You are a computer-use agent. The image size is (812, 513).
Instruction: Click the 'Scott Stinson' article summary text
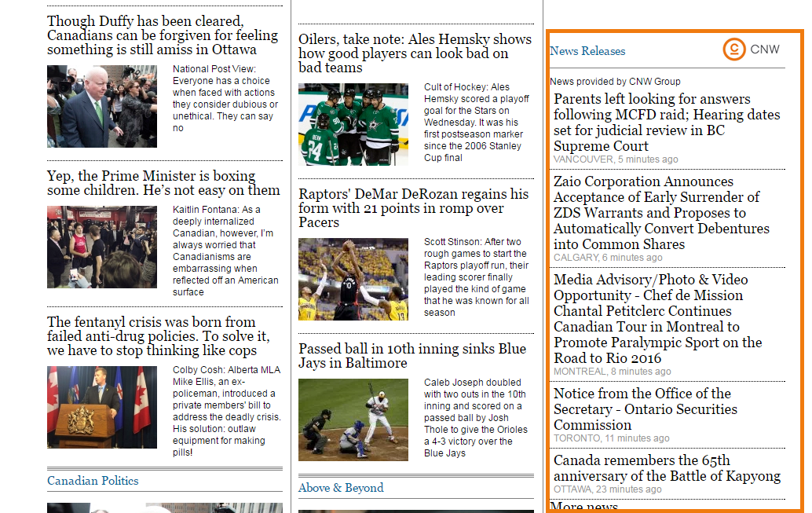tap(477, 277)
